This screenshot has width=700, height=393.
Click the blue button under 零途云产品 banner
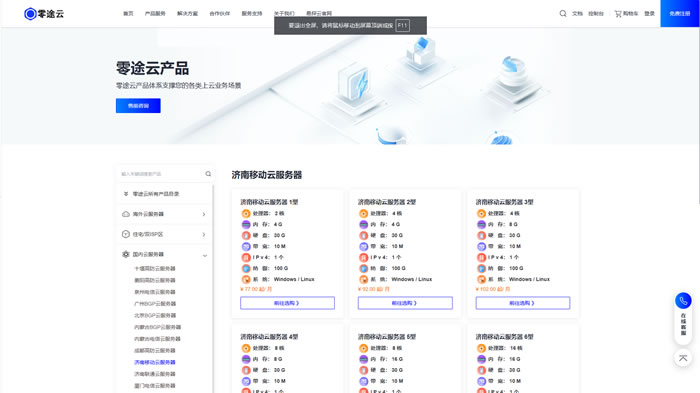(138, 106)
